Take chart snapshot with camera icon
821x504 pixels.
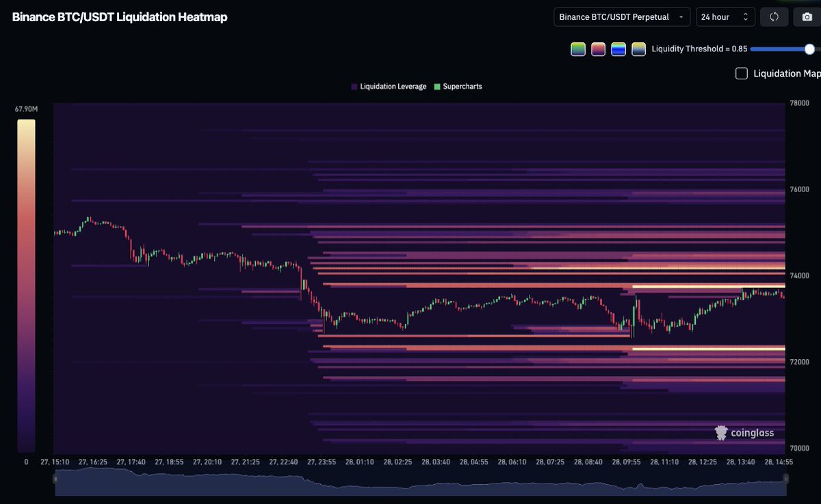pyautogui.click(x=807, y=17)
